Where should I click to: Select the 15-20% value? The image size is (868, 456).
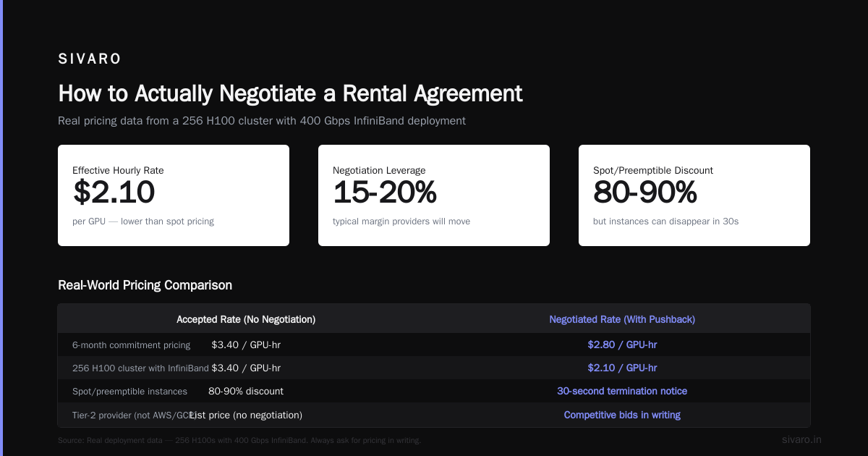click(384, 193)
